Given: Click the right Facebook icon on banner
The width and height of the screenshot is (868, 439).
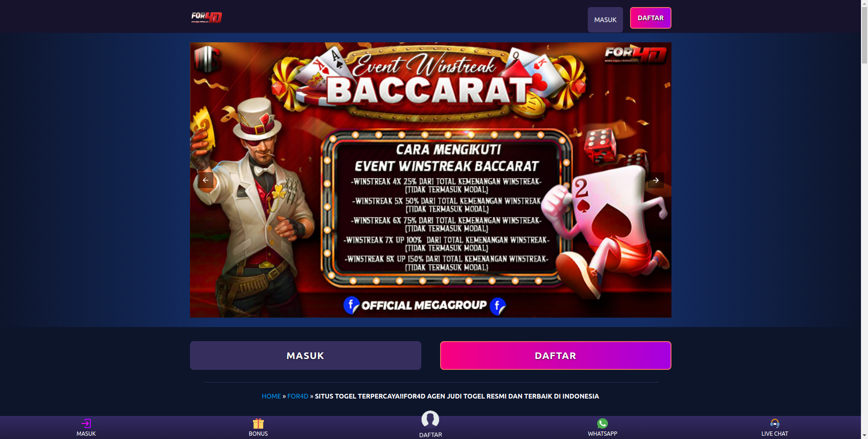Looking at the screenshot, I should pos(498,306).
